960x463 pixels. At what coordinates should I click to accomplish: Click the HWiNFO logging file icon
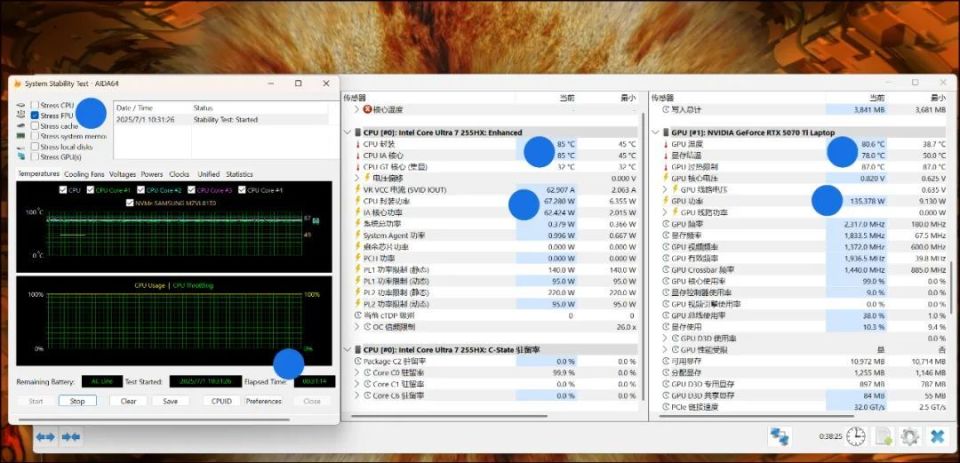pyautogui.click(x=883, y=437)
